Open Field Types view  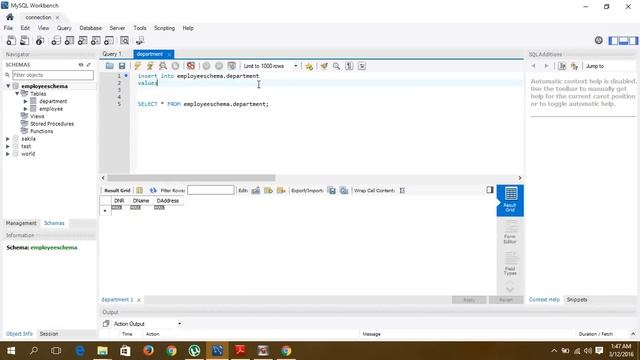(510, 263)
